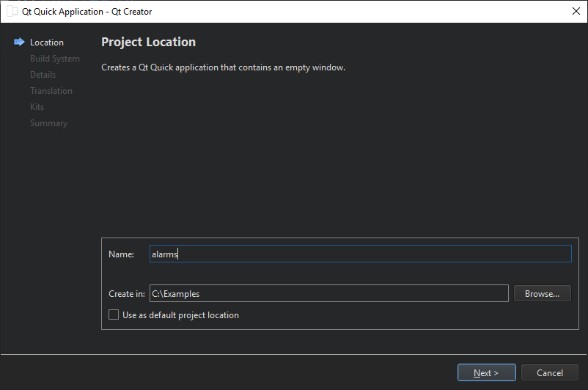Go to the Build System wizard step
The width and height of the screenshot is (588, 390).
point(55,59)
